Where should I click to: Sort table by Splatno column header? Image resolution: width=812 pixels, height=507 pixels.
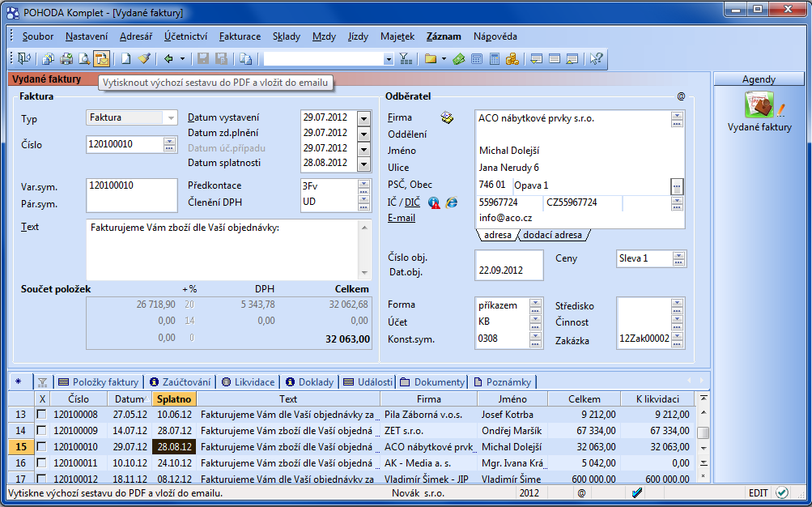click(x=175, y=398)
